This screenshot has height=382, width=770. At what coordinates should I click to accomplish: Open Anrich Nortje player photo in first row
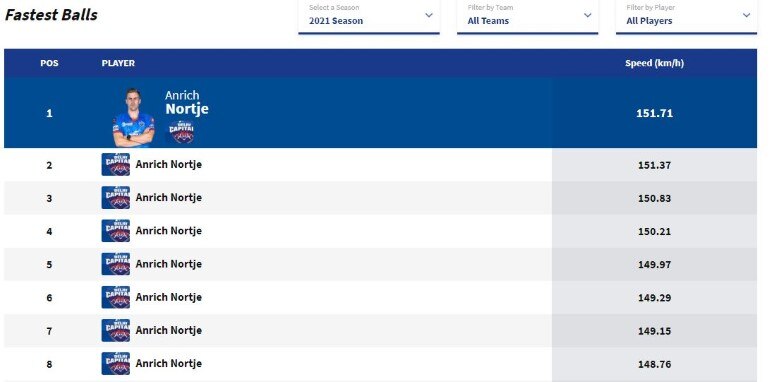[133, 118]
